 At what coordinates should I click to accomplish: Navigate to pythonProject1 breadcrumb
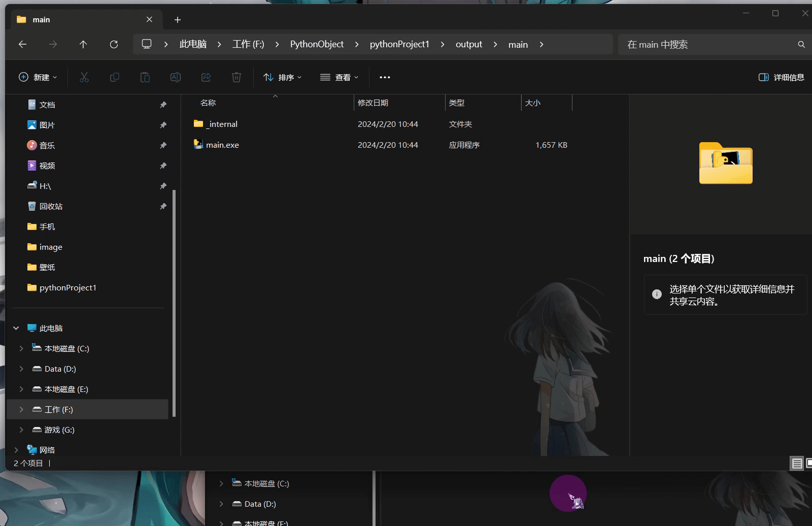point(399,44)
